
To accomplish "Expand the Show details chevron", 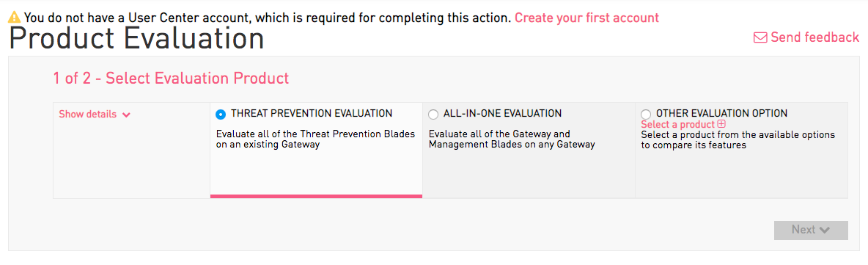I will [126, 115].
